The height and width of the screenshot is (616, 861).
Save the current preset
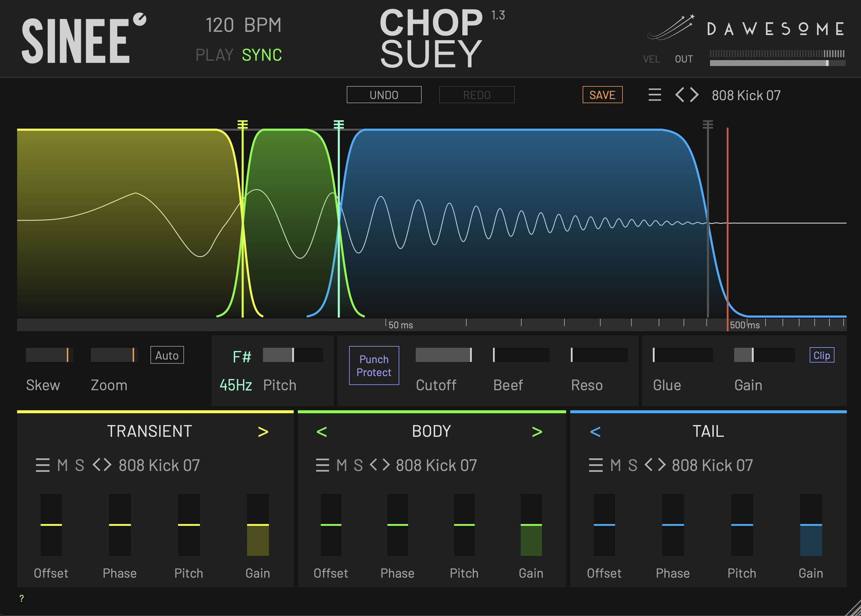603,94
